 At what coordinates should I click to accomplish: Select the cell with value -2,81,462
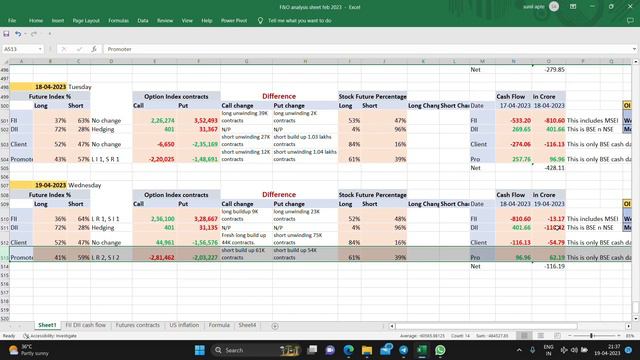click(155, 254)
